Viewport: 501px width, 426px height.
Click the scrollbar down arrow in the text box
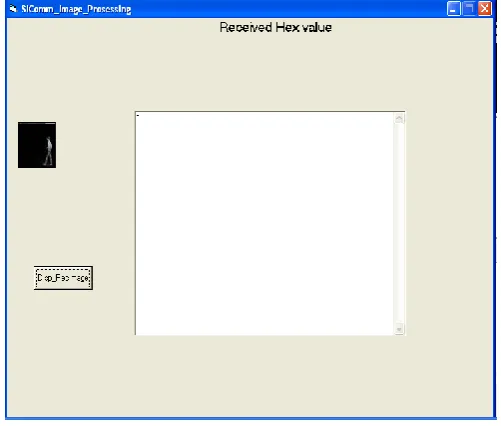[399, 329]
